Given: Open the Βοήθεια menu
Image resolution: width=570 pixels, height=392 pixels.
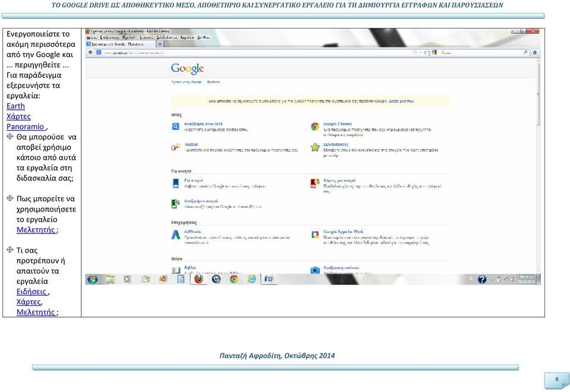Looking at the screenshot, I should (204, 37).
